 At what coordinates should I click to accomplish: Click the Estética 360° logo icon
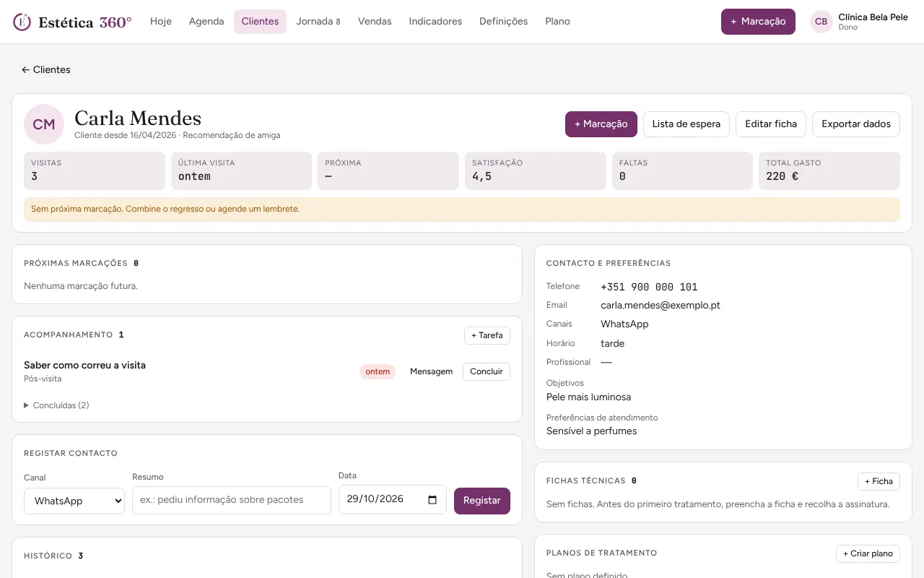[22, 22]
